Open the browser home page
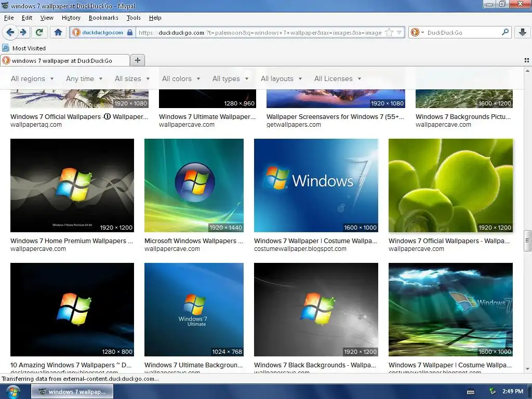Screen dimensions: 532x399 (58, 32)
